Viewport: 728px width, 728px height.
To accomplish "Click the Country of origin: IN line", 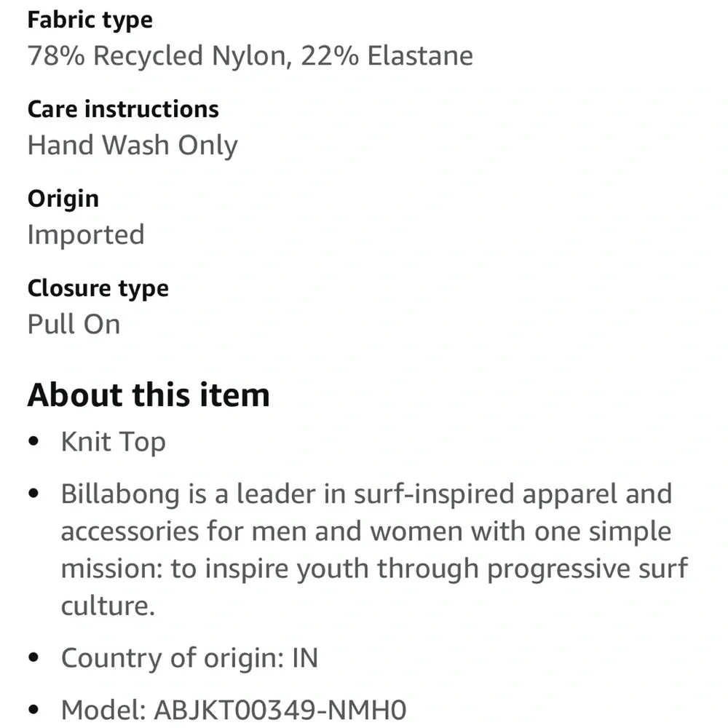I will [189, 658].
